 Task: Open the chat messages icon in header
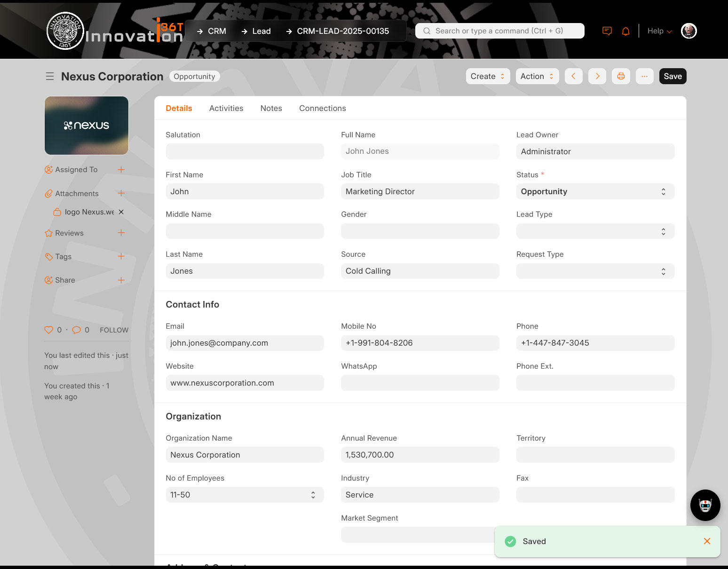[x=607, y=31]
